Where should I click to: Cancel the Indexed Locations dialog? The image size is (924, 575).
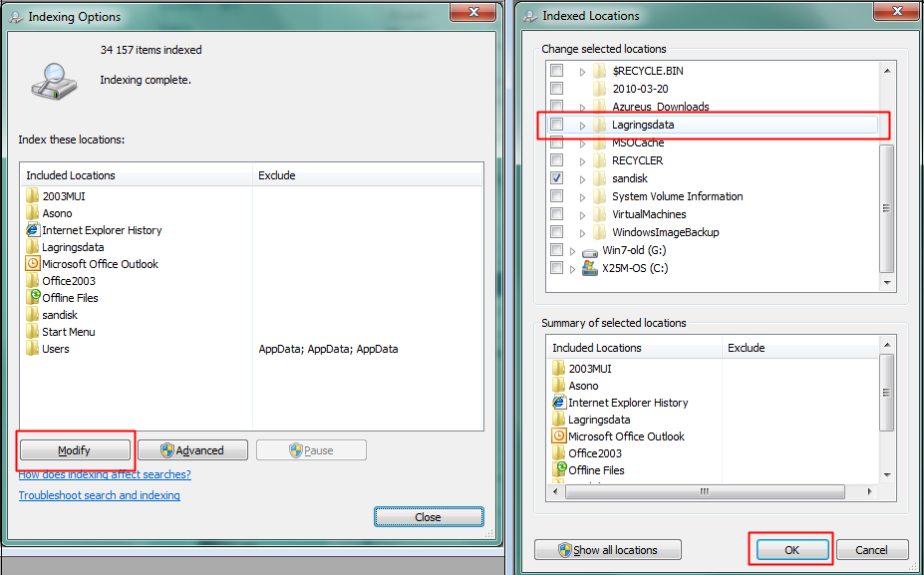[x=871, y=550]
